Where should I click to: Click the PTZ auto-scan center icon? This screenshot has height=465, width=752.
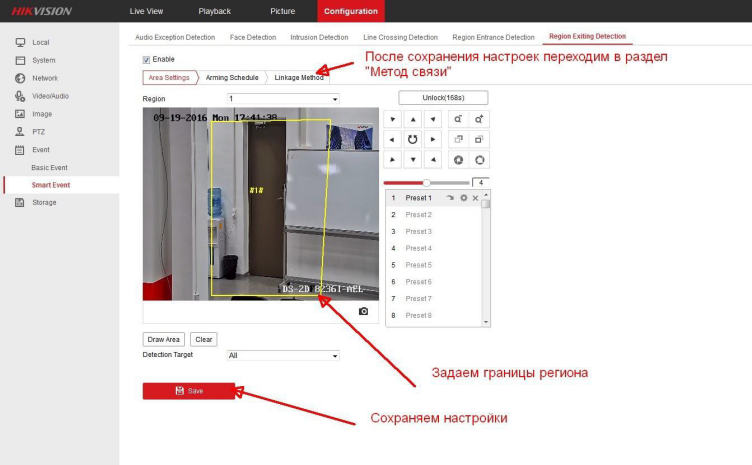click(x=413, y=139)
